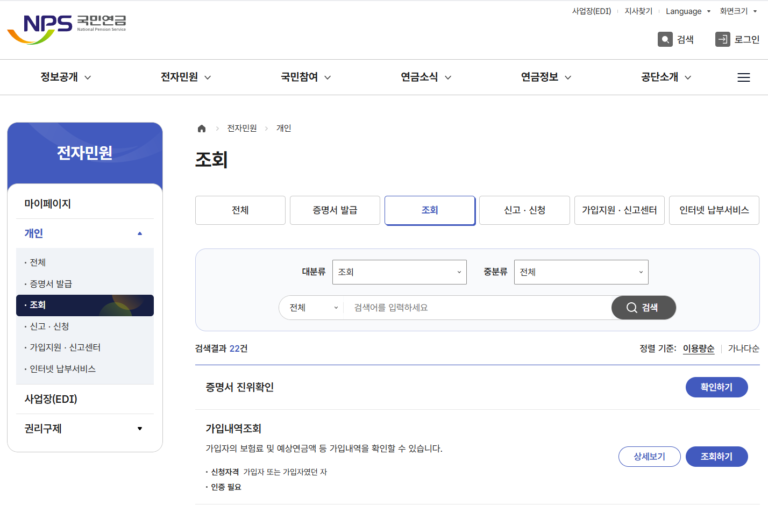Open the 대분류 combo box
The image size is (768, 505).
399,272
